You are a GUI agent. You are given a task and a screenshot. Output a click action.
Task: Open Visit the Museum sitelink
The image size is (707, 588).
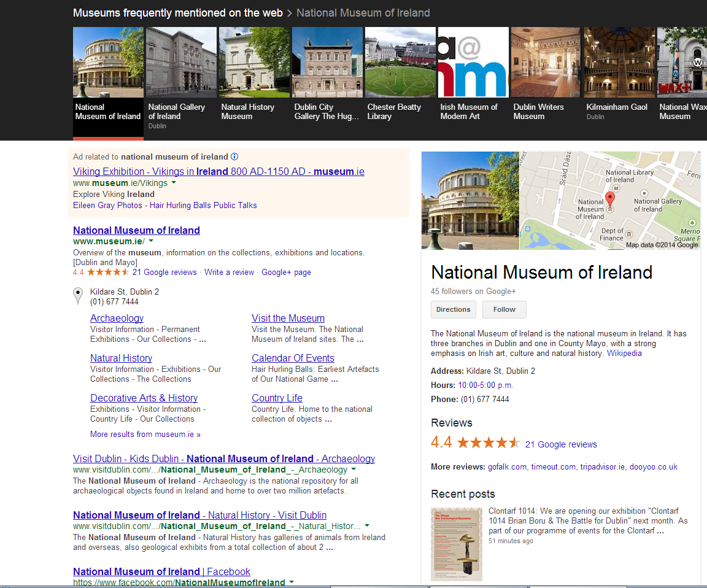click(288, 319)
